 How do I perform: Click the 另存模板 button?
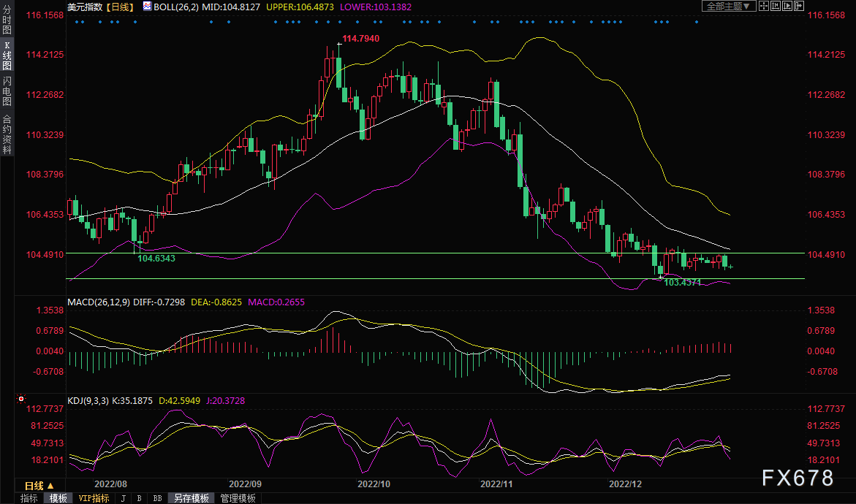pos(191,498)
